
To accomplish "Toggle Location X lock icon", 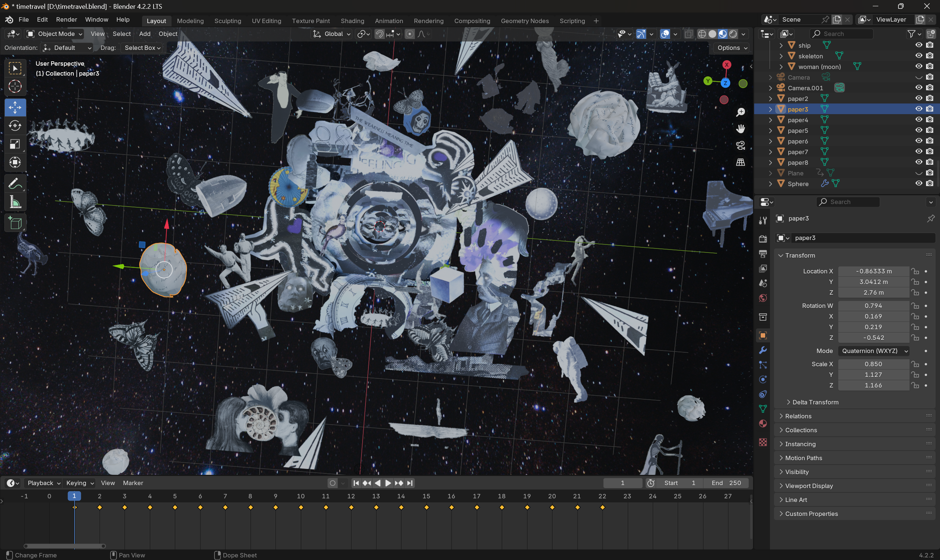I will pos(915,271).
